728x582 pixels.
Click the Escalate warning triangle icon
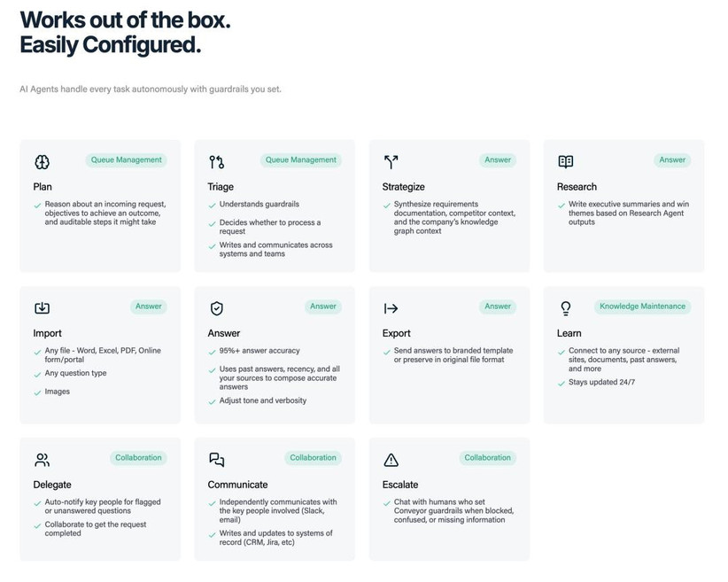pyautogui.click(x=391, y=460)
